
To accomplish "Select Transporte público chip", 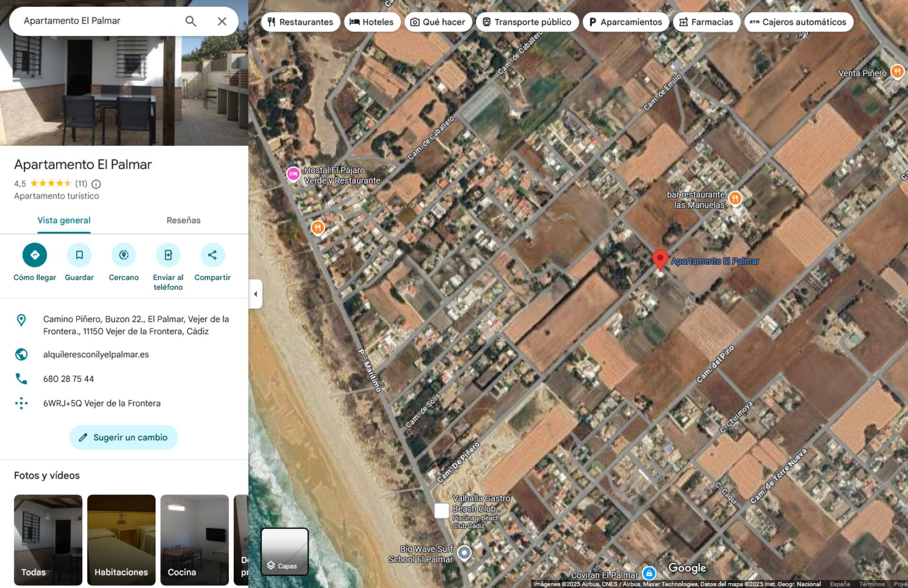I will coord(527,22).
